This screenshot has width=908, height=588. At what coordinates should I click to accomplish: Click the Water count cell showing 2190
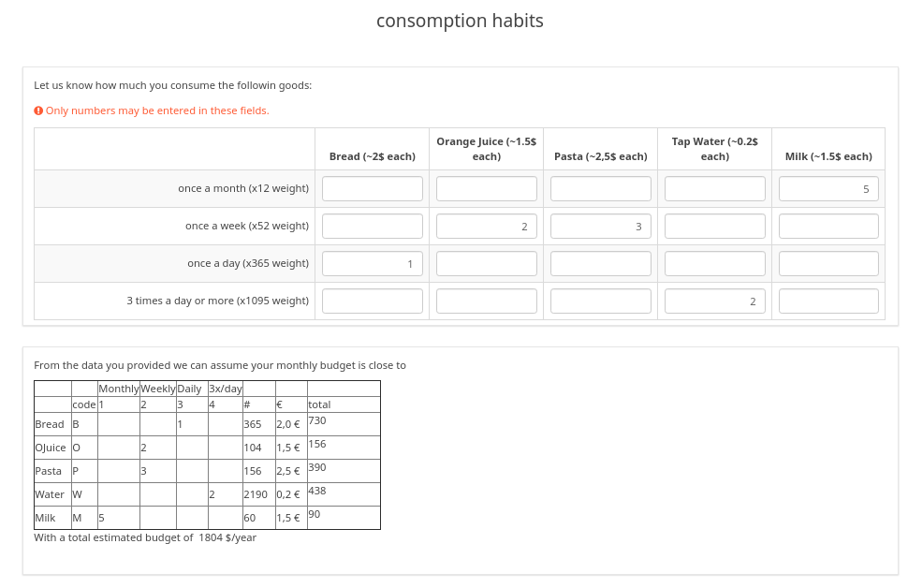pos(256,494)
